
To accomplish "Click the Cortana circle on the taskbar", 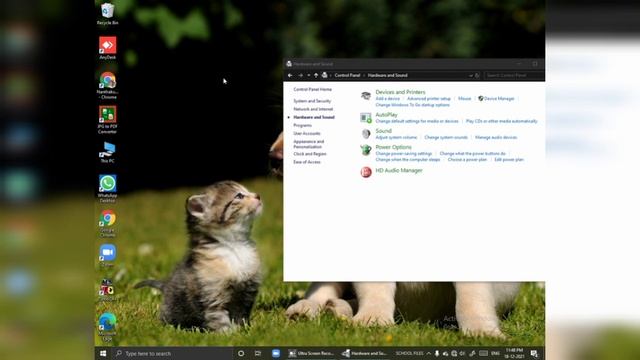I will (x=241, y=353).
